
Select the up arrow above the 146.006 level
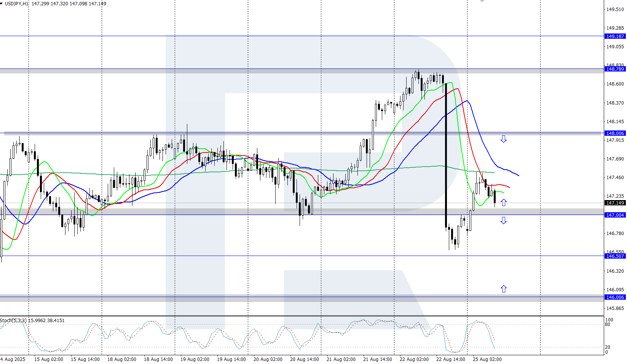pos(503,289)
